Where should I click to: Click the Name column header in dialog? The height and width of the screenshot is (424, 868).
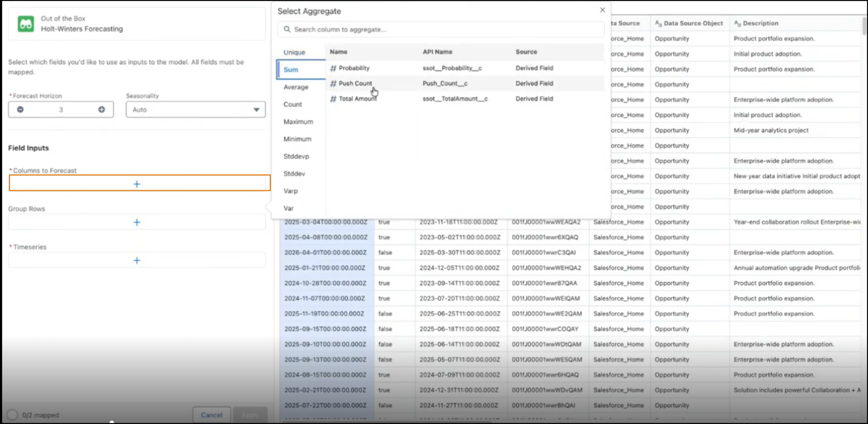(338, 52)
